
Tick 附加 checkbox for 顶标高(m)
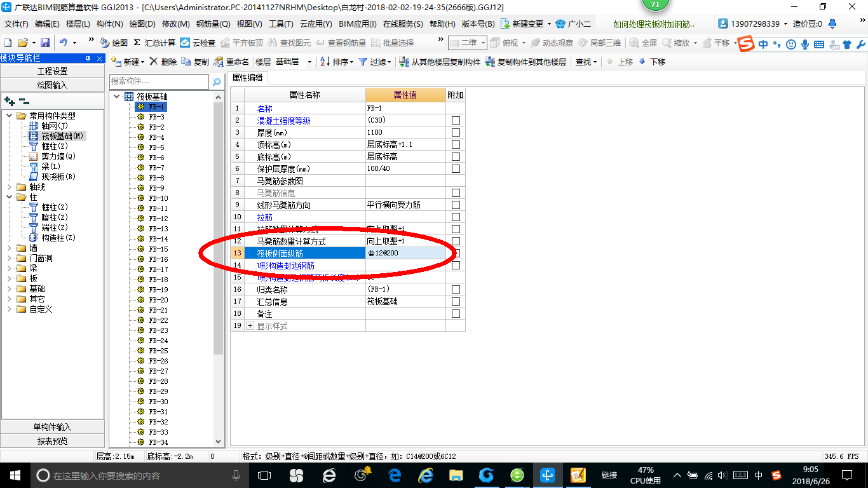[456, 144]
